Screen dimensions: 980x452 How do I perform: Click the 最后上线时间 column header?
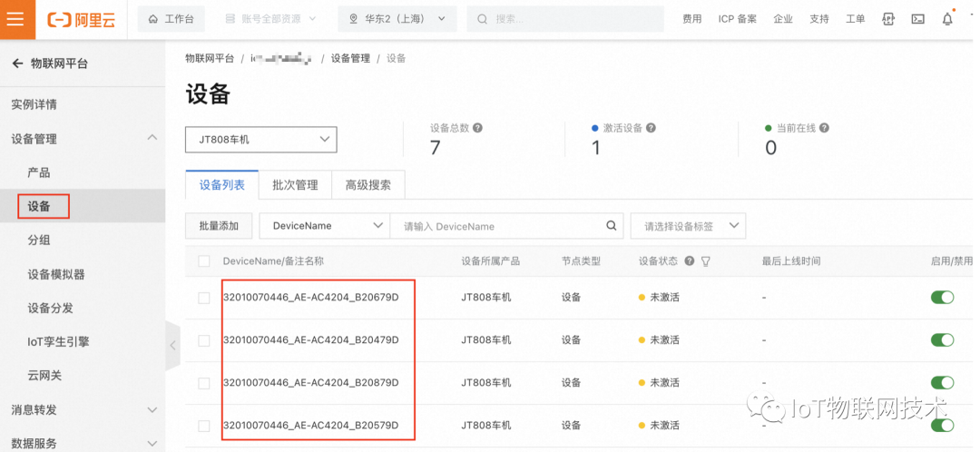pos(790,260)
